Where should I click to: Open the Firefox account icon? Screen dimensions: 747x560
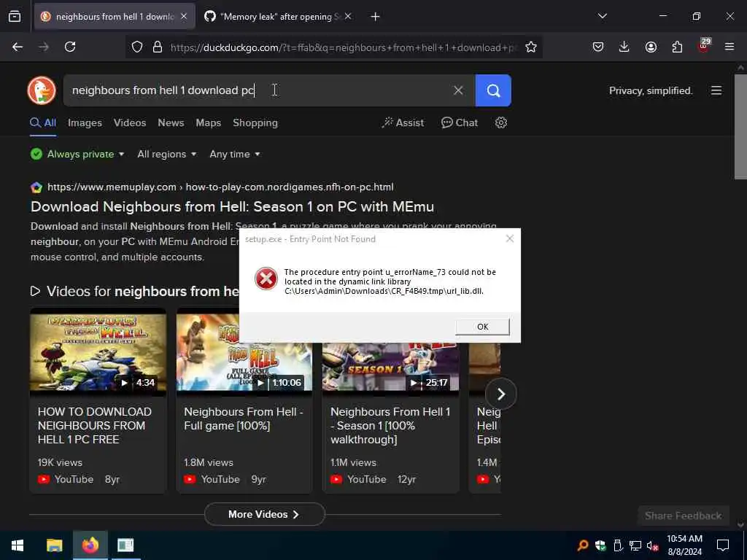tap(651, 47)
